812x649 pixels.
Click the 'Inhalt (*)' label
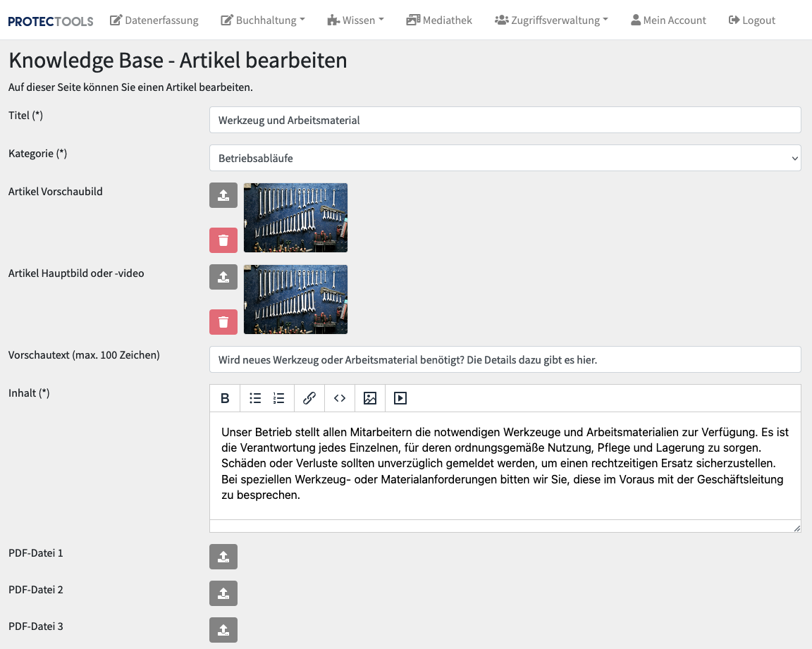coord(29,393)
